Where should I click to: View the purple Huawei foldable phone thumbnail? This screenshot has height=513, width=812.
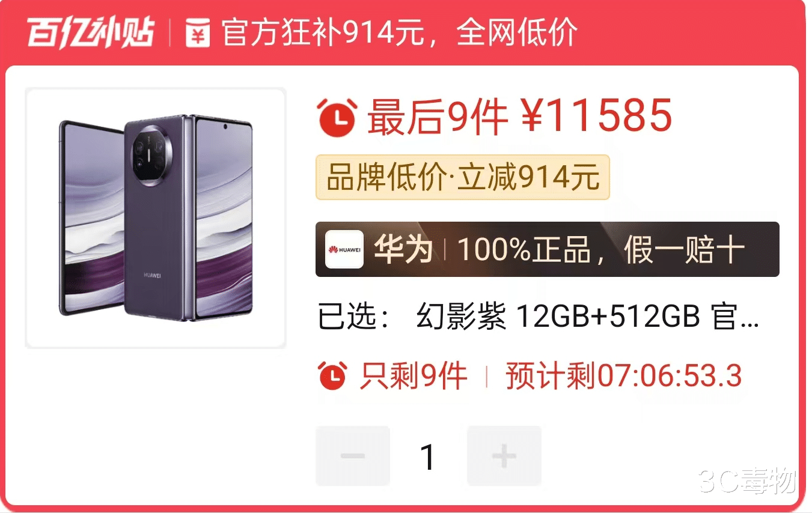click(156, 218)
